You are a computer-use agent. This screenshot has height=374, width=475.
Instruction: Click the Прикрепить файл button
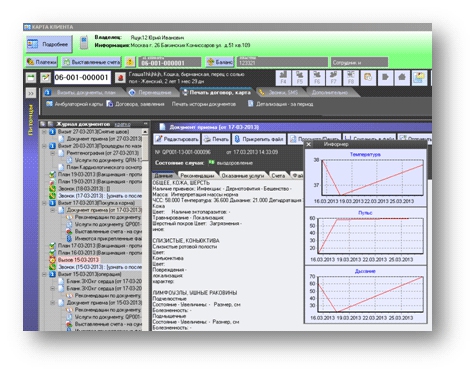(x=259, y=139)
